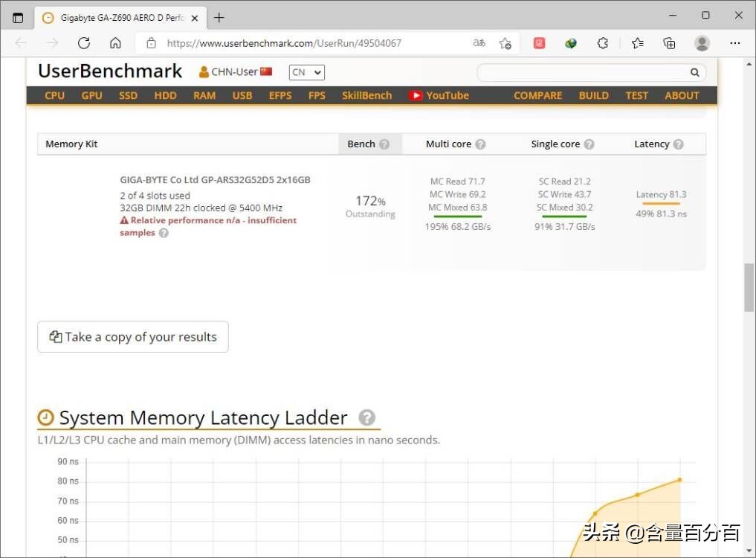The height and width of the screenshot is (558, 756).
Task: Click the YouTube play icon in navigation
Action: 416,95
